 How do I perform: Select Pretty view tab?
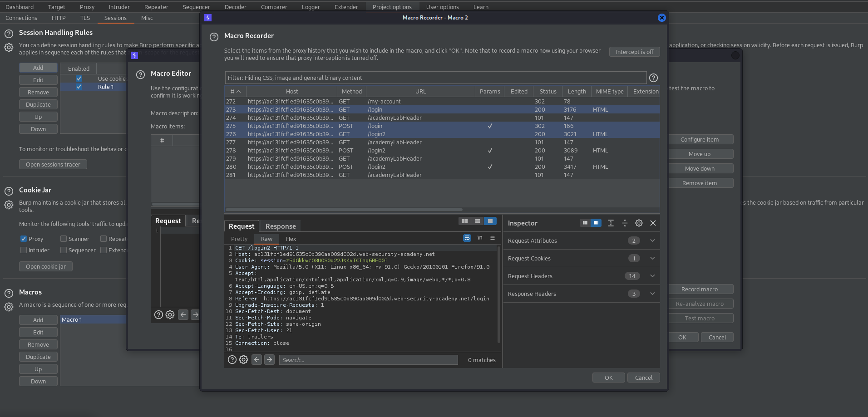239,239
